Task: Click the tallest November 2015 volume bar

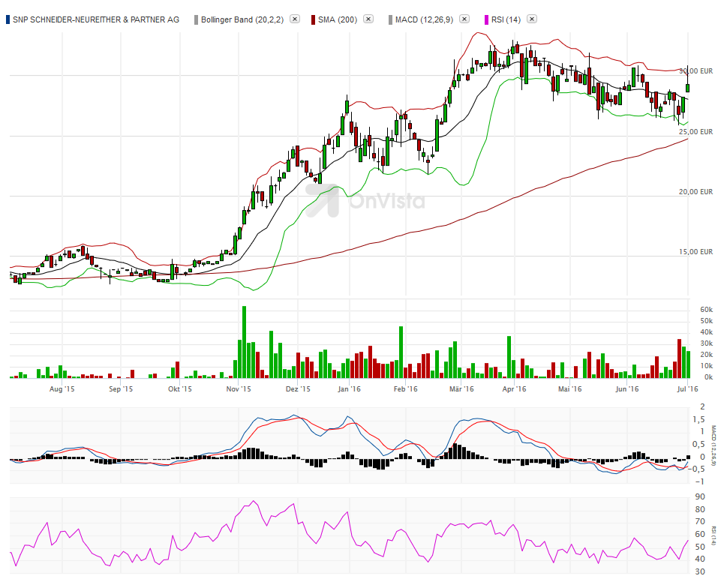Action: click(x=245, y=342)
